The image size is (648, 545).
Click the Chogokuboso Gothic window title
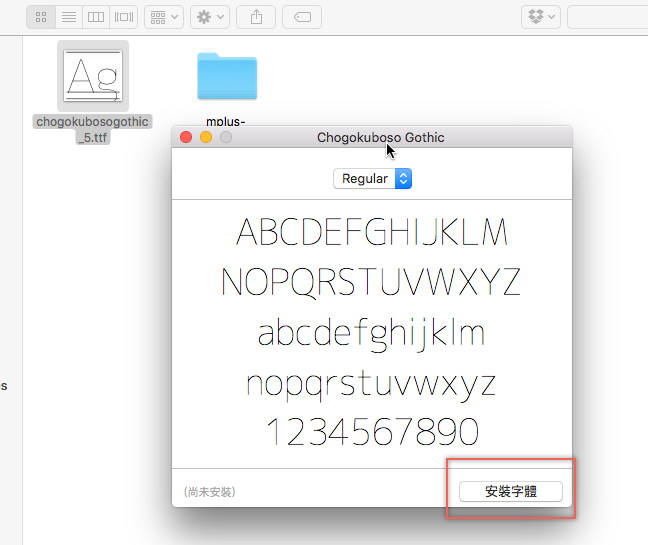coord(381,138)
